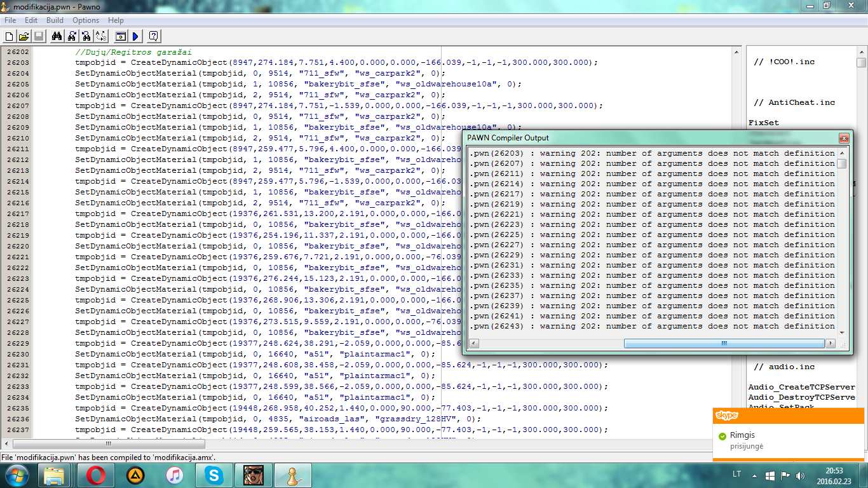
Task: Open the Build menu
Action: pos(55,20)
